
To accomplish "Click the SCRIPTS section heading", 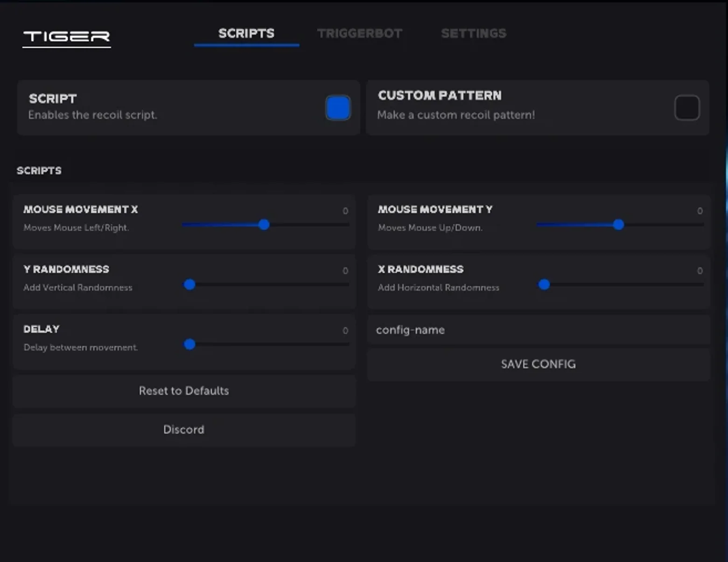I will click(39, 170).
